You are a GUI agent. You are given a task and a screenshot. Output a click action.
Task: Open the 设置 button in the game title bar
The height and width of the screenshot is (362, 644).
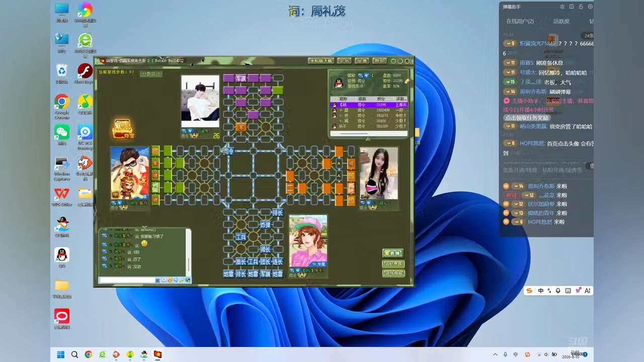tap(362, 61)
